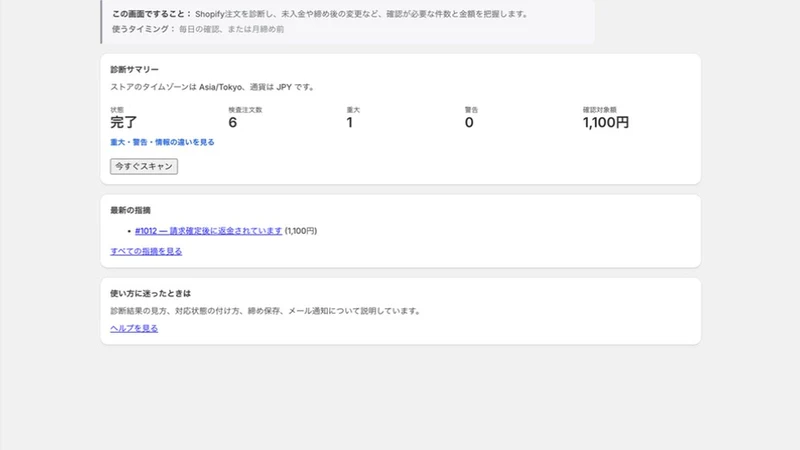This screenshot has height=450, width=800.
Task: Click the 診断結果の見方 help description text
Action: pos(265,311)
